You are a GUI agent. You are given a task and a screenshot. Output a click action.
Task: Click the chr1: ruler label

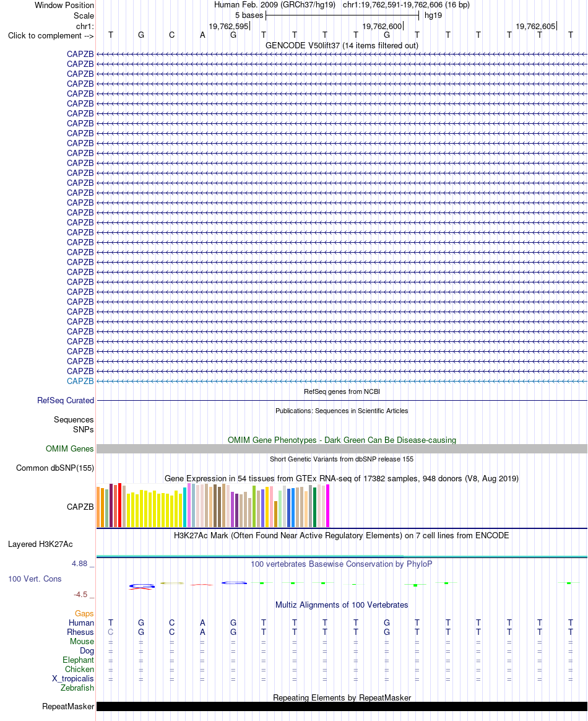coord(85,26)
